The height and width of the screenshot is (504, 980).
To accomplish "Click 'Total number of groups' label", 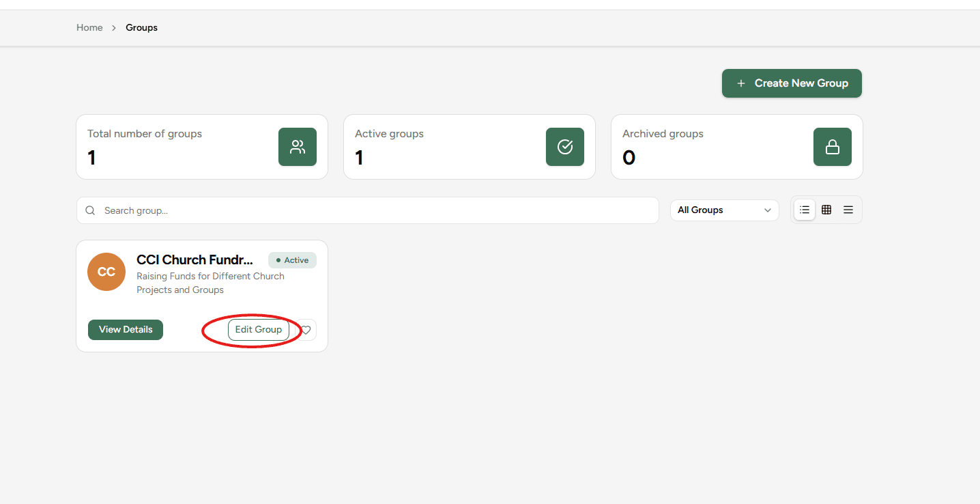I will (145, 134).
